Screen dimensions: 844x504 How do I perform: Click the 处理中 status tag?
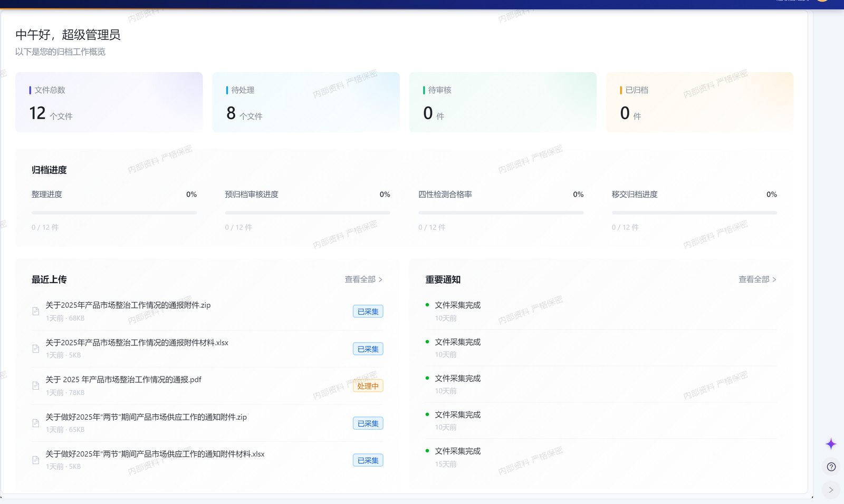pyautogui.click(x=368, y=386)
